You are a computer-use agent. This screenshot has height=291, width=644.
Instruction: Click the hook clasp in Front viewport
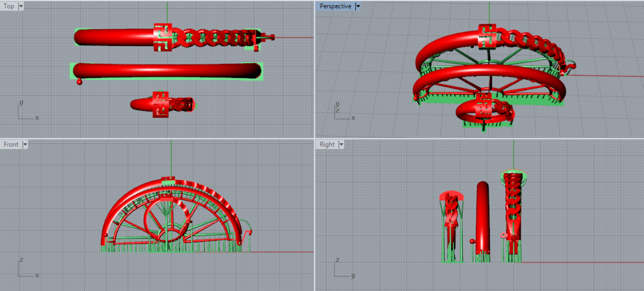(x=248, y=232)
